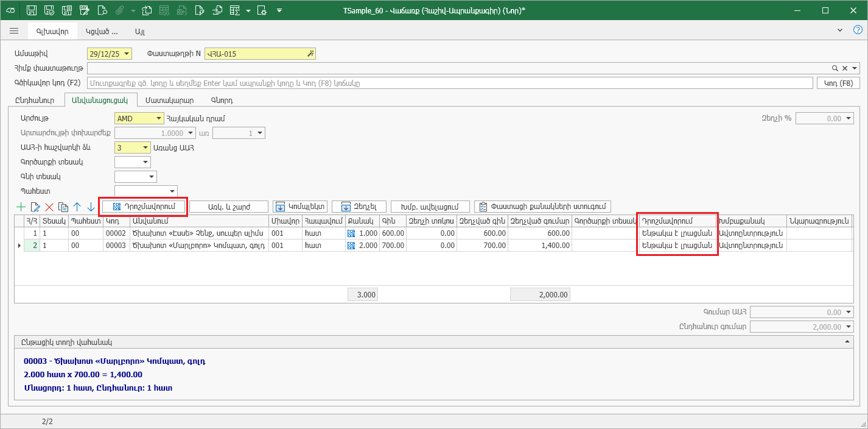Click the edit row pencil icon
The width and height of the screenshot is (868, 429).
(35, 207)
